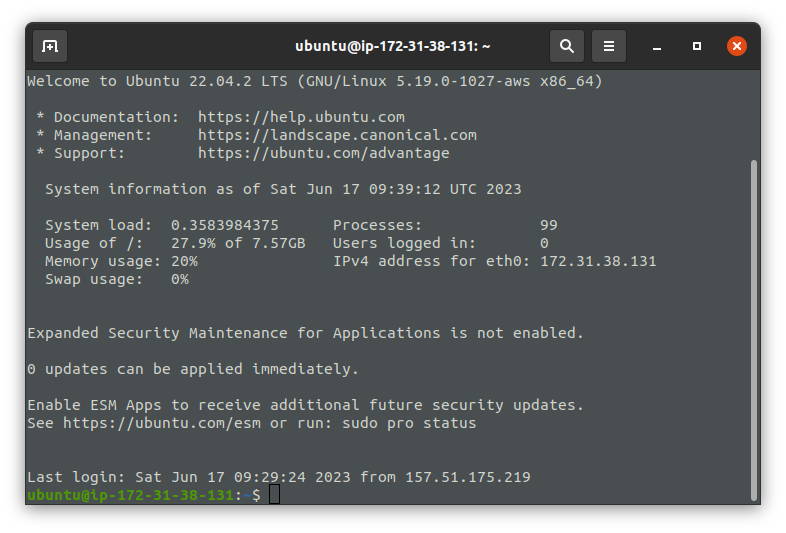Click the Enable ESM Apps line

point(305,405)
